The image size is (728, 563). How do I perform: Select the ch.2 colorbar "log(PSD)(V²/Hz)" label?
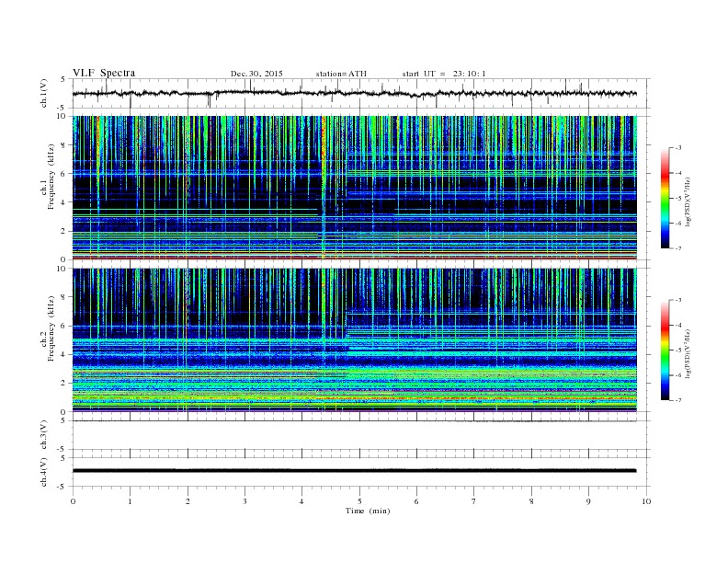tap(688, 354)
